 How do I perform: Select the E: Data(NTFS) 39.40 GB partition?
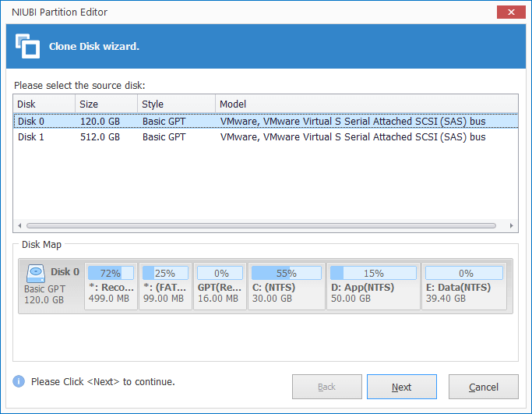(x=464, y=286)
